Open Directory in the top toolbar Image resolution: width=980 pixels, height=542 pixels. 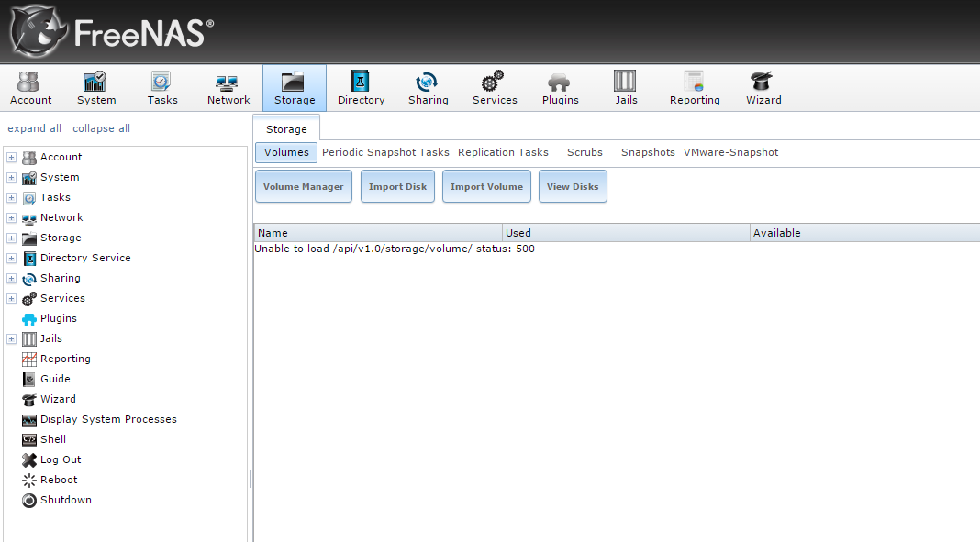click(x=361, y=88)
